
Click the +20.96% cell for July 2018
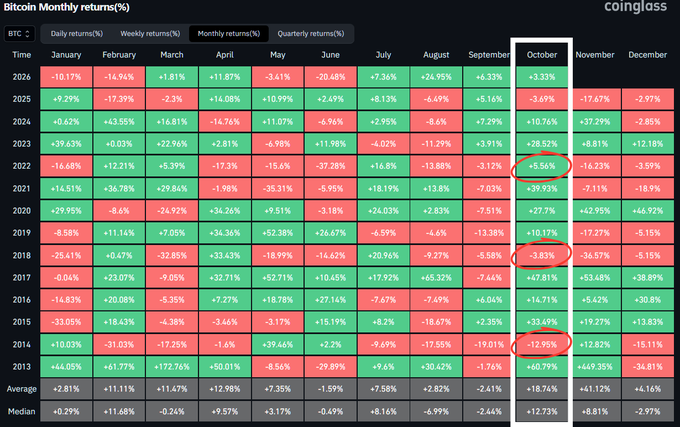[x=383, y=255]
